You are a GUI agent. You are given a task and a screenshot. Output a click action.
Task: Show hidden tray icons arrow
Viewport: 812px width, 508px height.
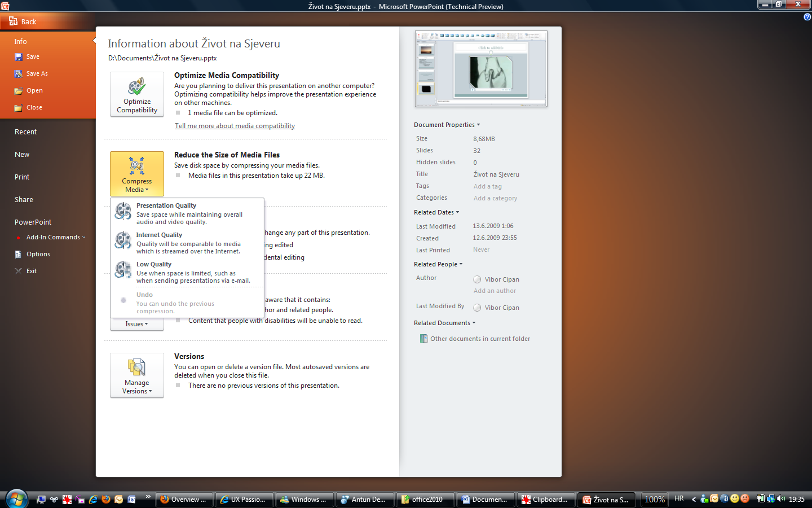click(694, 499)
